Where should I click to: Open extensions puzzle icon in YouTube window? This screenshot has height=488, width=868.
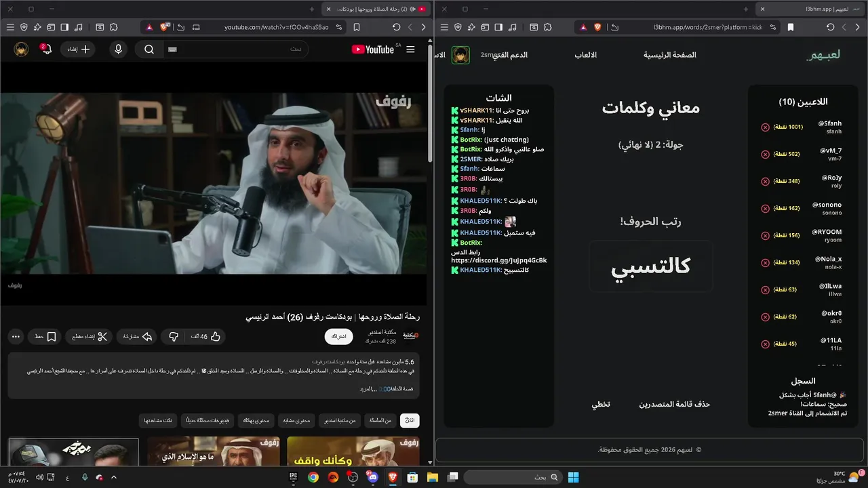click(x=113, y=27)
